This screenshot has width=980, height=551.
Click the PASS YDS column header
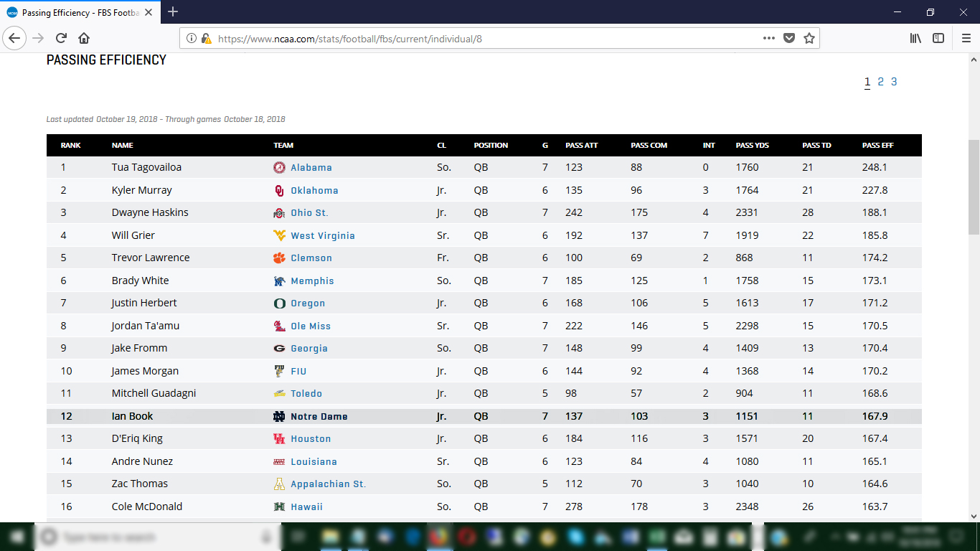click(x=753, y=146)
